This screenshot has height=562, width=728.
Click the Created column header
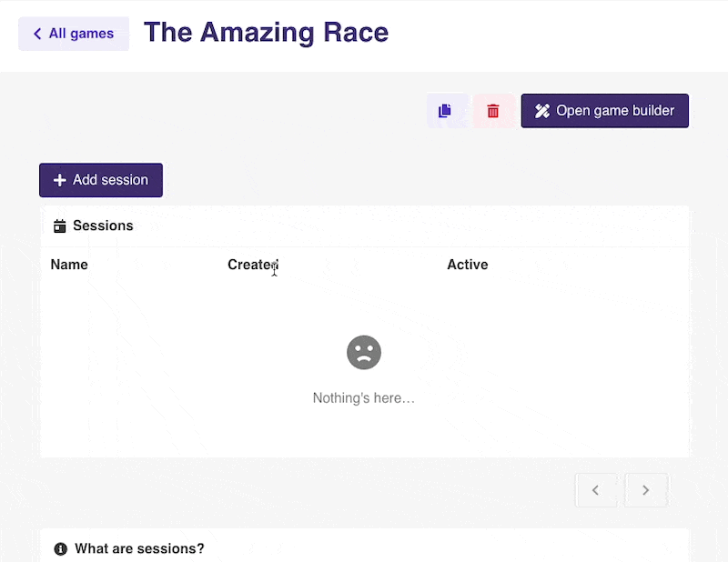(x=251, y=265)
